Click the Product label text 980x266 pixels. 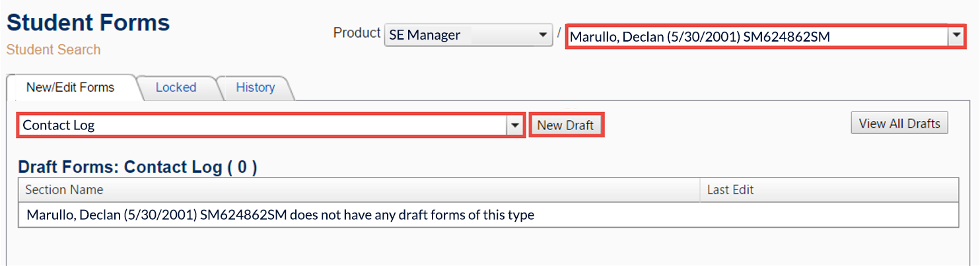coord(357,33)
